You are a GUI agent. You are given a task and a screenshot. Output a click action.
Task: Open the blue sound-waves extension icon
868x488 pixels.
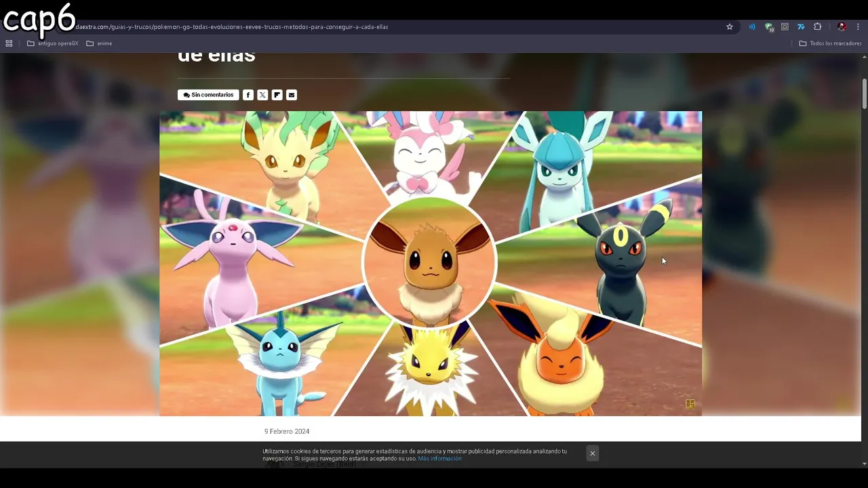click(752, 27)
